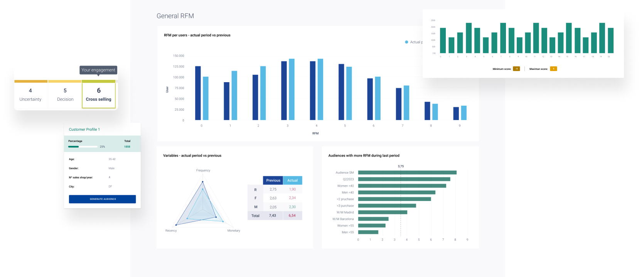Click the Maximum score 5 badge
Viewport: 644px width, 277px height.
coord(553,69)
